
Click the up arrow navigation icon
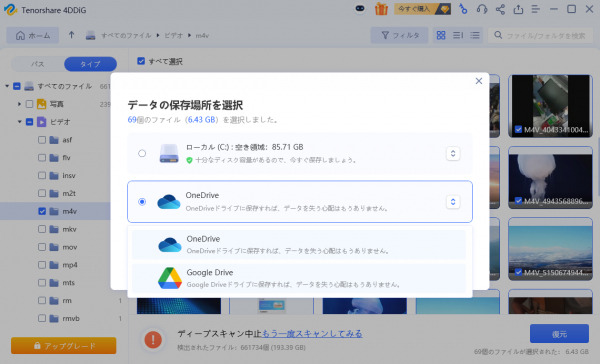(71, 35)
